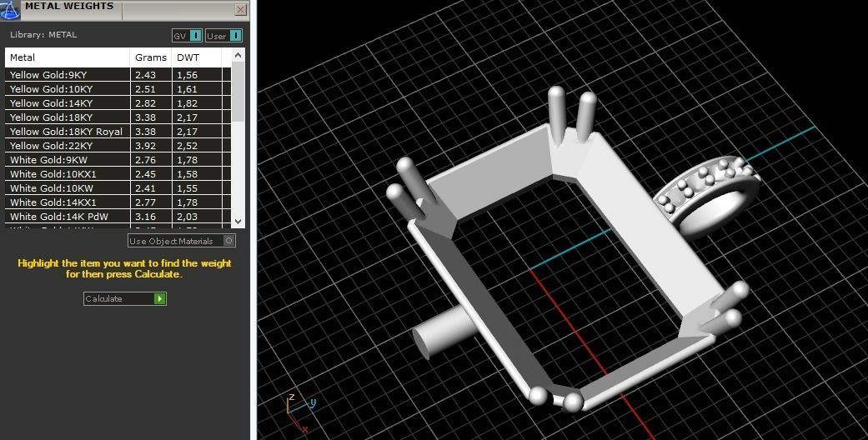Click the metal list scroll up arrow
868x440 pixels.
[x=238, y=55]
